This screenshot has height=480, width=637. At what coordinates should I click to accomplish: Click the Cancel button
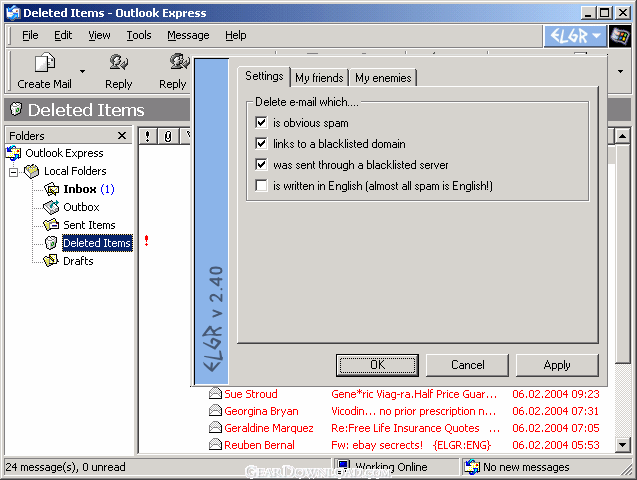click(467, 365)
